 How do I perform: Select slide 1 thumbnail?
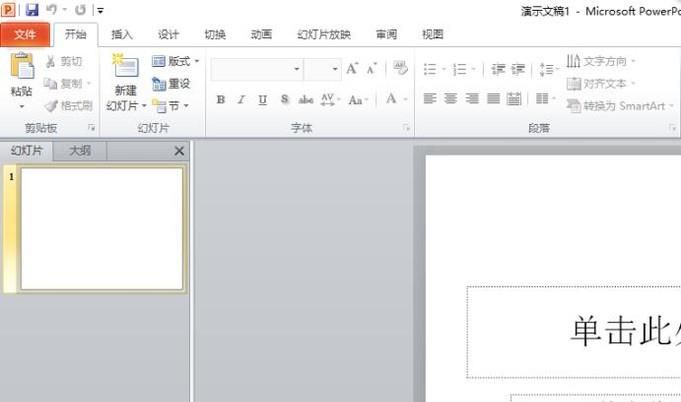[x=102, y=228]
